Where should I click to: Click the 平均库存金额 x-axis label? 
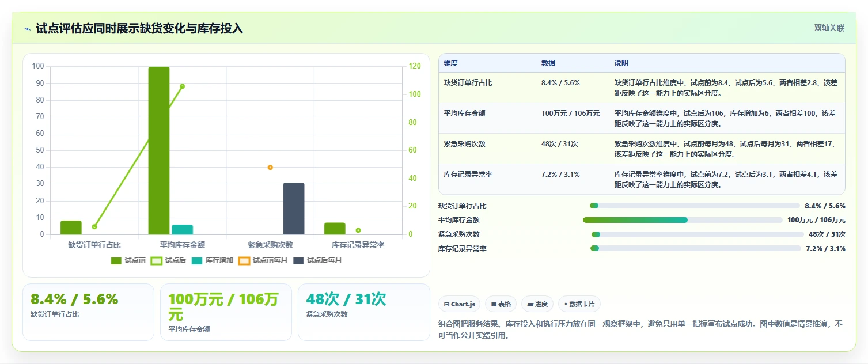[182, 245]
